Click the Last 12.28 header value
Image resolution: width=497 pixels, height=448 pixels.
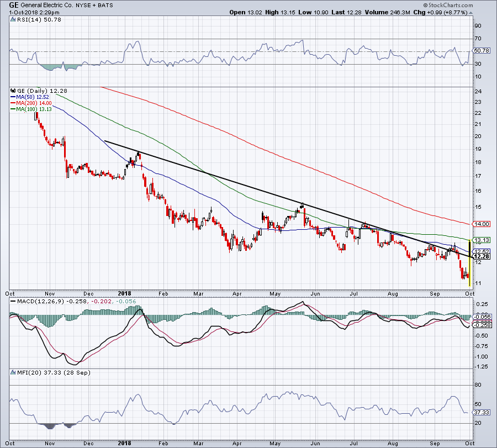point(346,12)
